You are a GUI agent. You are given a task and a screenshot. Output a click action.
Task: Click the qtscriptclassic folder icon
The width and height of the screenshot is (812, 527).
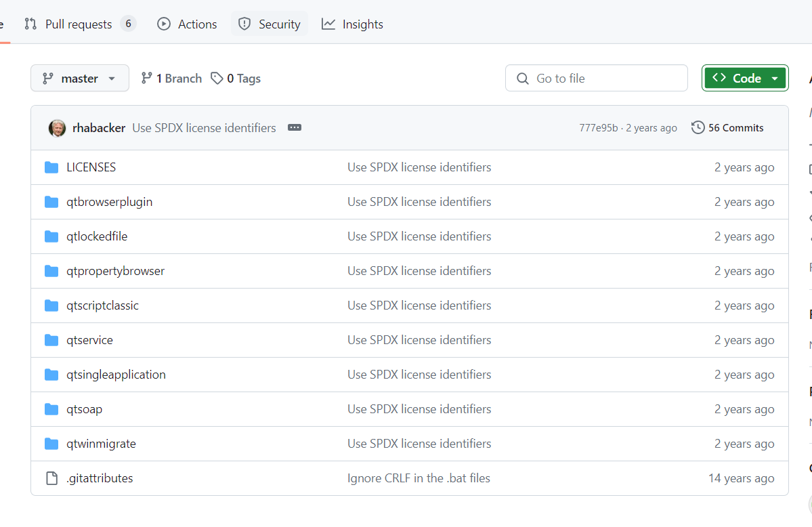(x=51, y=305)
